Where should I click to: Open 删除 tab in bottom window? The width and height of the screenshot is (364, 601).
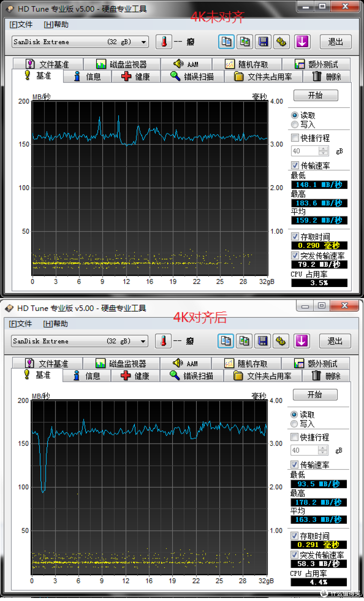pos(326,376)
